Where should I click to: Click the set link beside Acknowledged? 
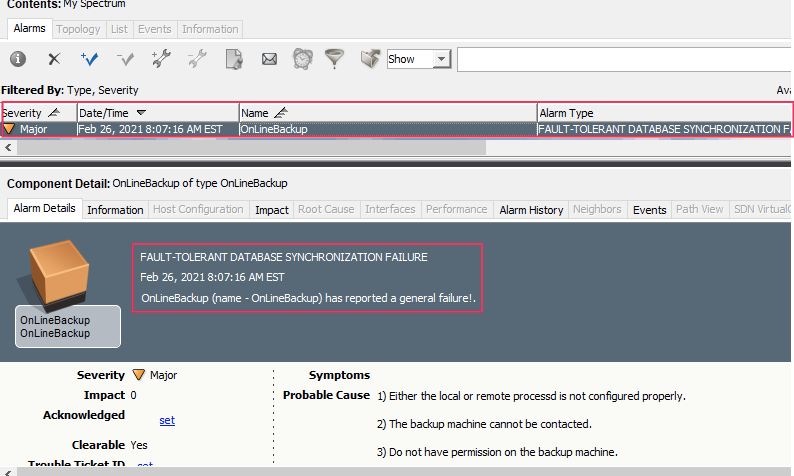(x=167, y=421)
